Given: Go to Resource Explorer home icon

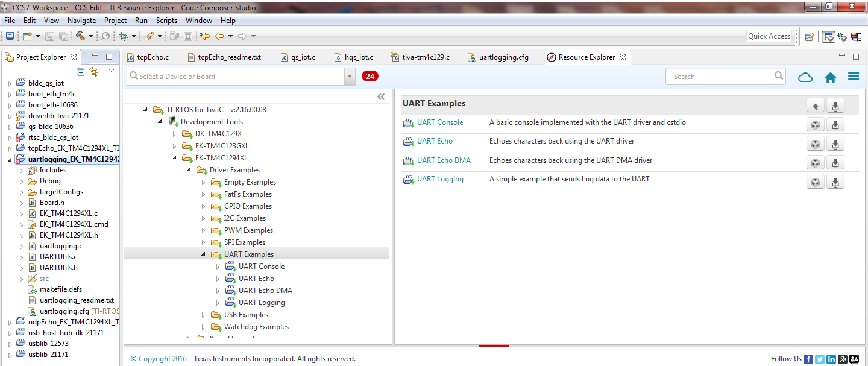Looking at the screenshot, I should tap(831, 77).
